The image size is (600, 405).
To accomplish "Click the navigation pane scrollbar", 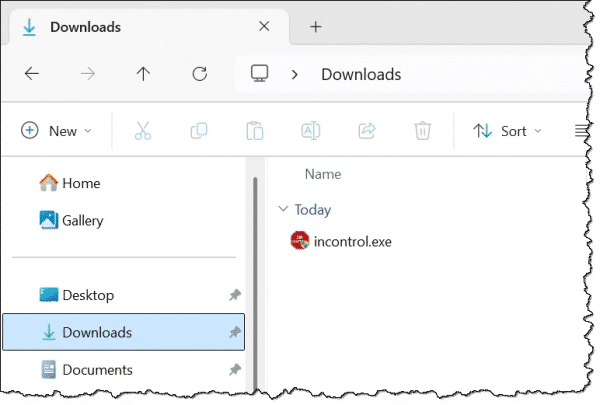I will click(x=255, y=283).
